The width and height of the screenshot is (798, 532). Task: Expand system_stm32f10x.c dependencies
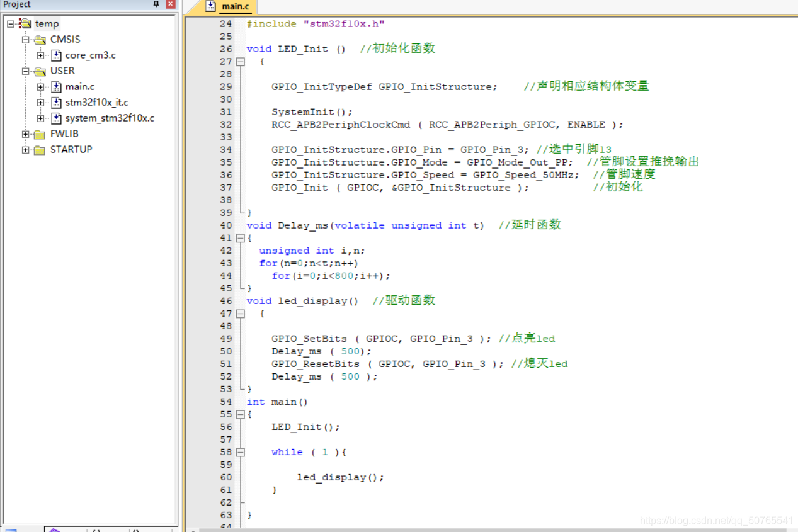point(40,118)
